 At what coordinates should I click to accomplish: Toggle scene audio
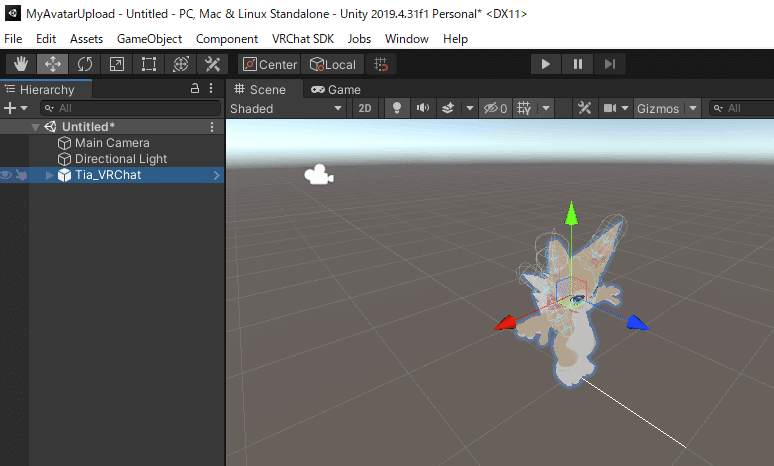(x=423, y=109)
